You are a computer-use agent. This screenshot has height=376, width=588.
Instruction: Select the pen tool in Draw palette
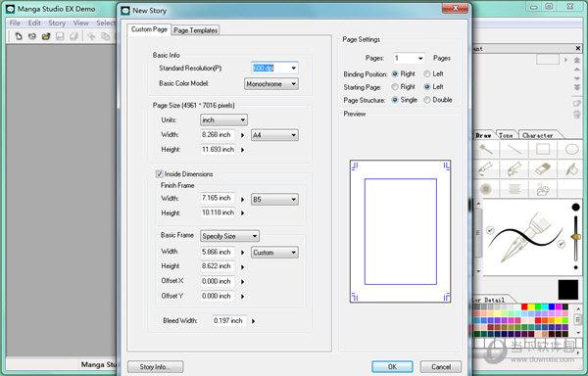point(486,168)
